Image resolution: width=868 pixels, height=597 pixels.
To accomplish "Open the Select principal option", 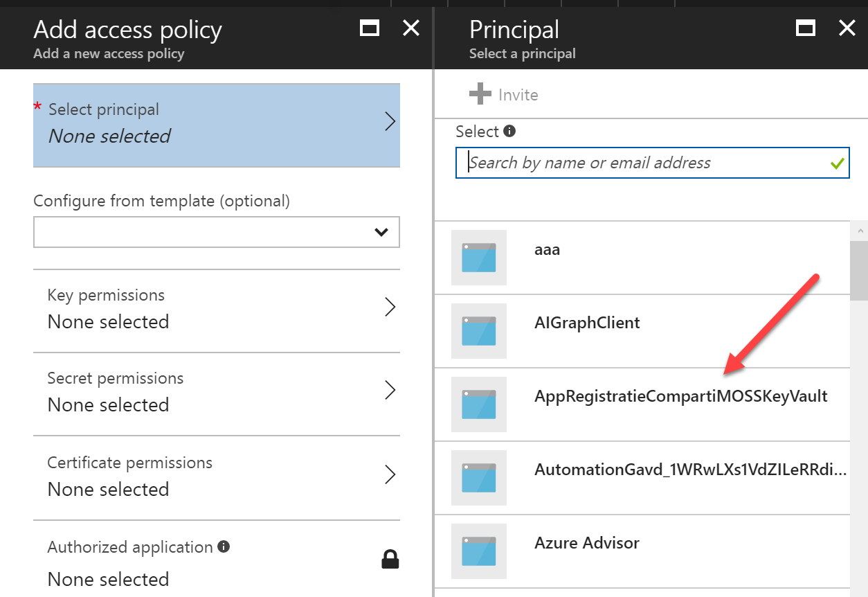I will click(x=216, y=125).
